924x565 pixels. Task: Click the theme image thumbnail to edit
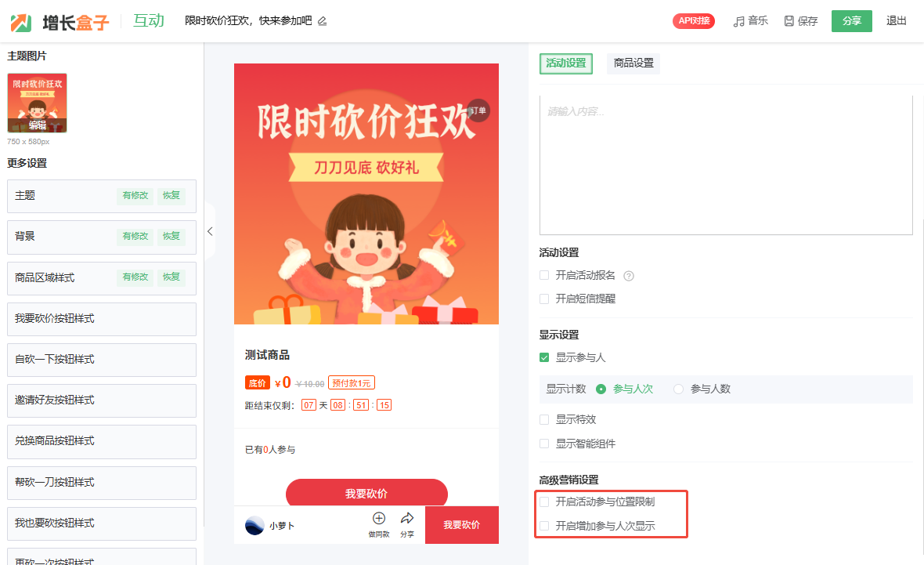point(37,103)
